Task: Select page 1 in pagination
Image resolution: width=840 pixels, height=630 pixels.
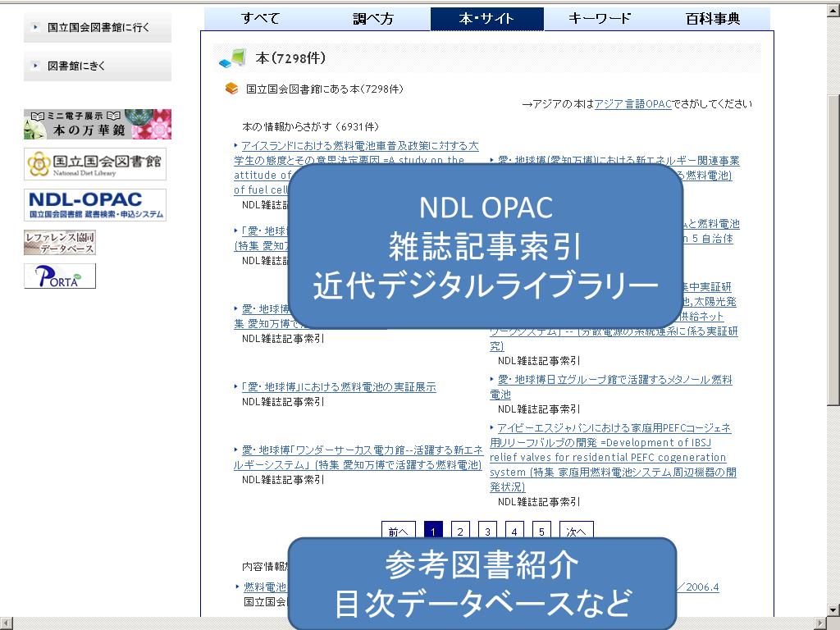Action: [433, 531]
